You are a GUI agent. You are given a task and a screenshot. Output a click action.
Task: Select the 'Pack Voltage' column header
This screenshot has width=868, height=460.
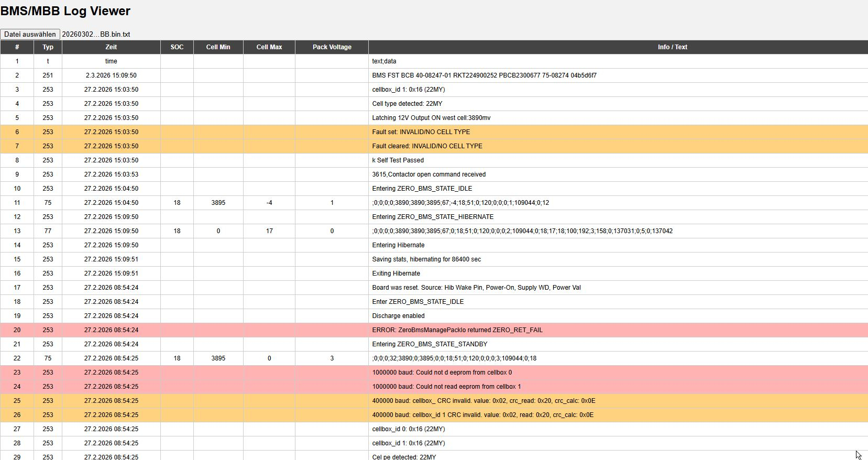pyautogui.click(x=332, y=47)
